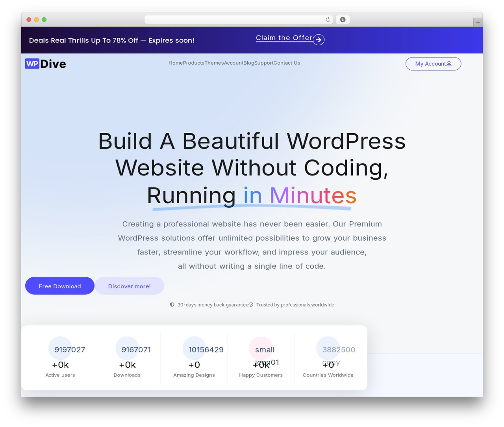The width and height of the screenshot is (504, 427).
Task: Visit the Blog nav link
Action: coord(249,63)
